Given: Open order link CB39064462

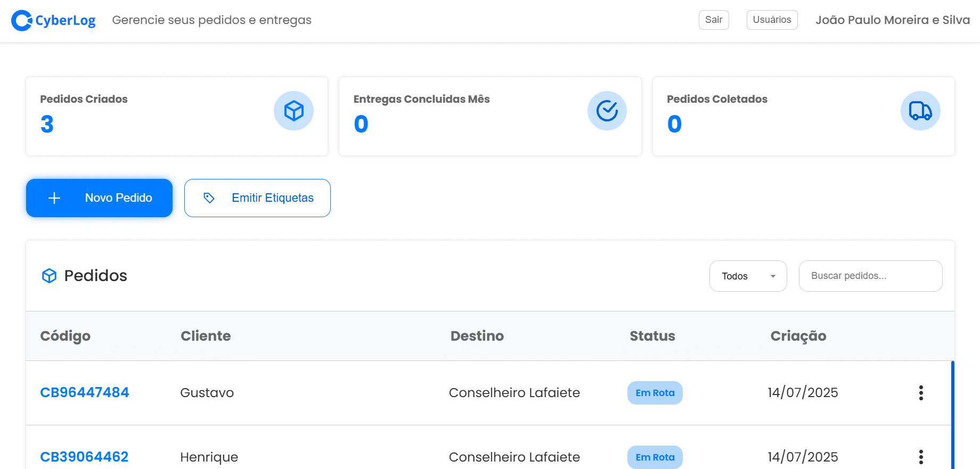Looking at the screenshot, I should coord(84,457).
